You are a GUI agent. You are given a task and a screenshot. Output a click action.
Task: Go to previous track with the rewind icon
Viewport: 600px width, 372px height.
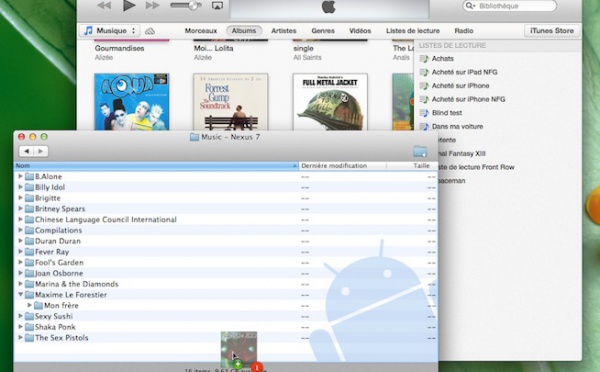pos(104,5)
